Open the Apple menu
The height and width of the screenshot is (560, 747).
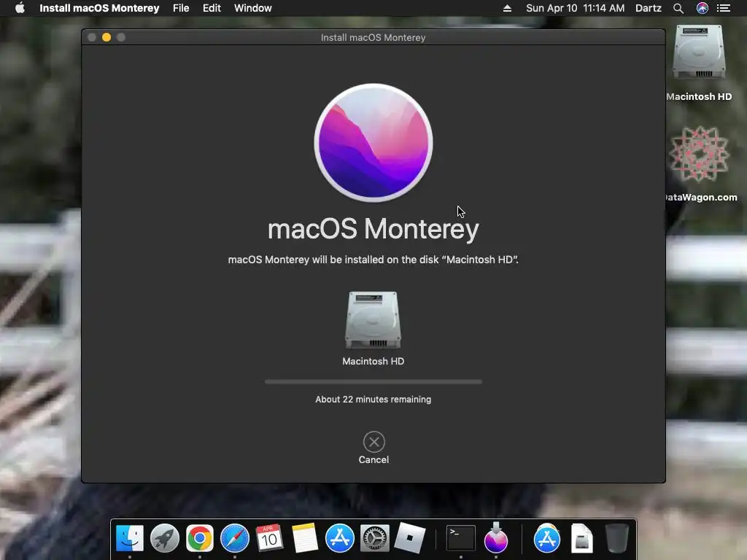20,8
